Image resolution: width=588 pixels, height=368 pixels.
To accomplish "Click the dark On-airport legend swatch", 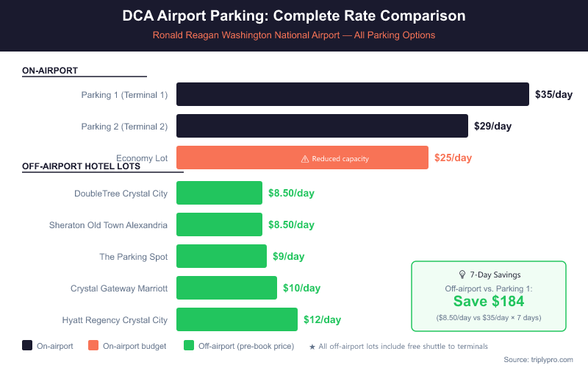I will 27,345.
